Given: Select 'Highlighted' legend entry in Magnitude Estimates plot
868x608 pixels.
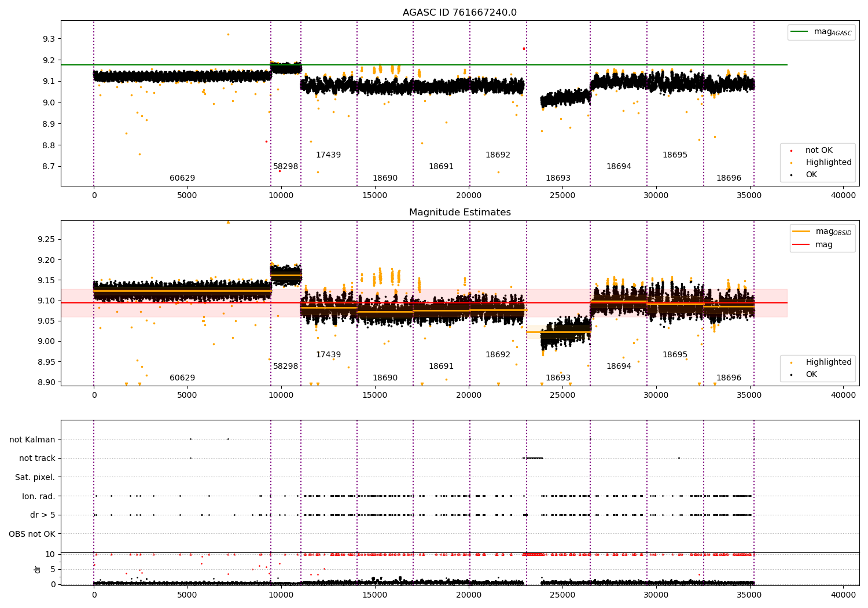Looking at the screenshot, I should click(x=829, y=362).
